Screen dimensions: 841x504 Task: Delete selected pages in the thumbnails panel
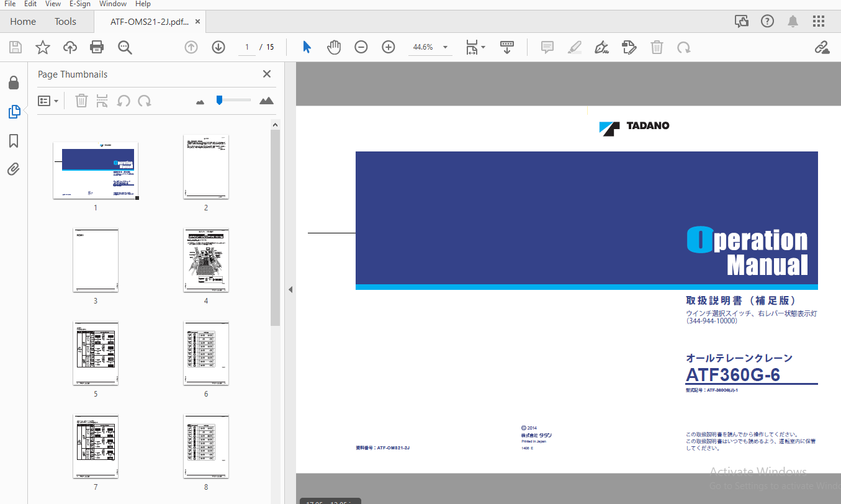(81, 101)
